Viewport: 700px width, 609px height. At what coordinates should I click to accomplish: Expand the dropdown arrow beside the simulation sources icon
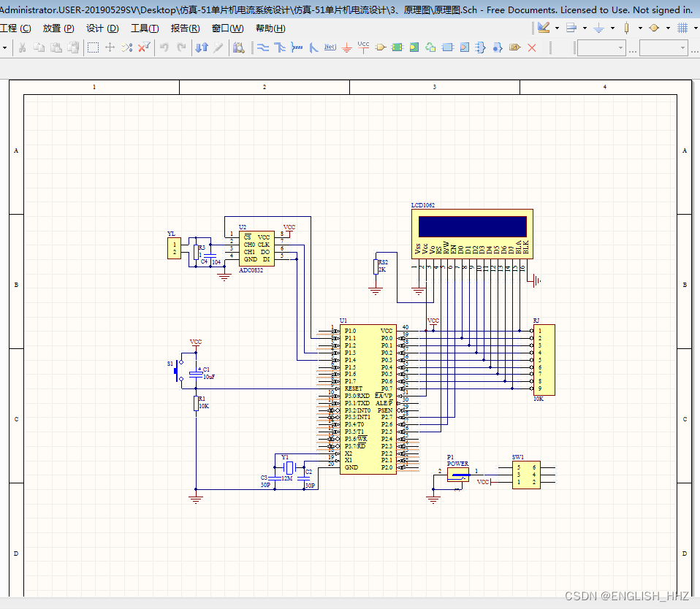pyautogui.click(x=668, y=28)
